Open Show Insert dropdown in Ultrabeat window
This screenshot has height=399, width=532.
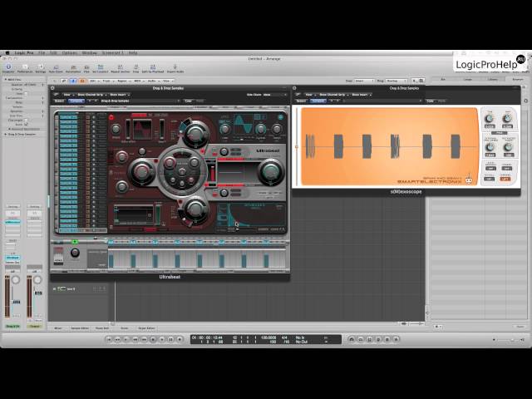point(120,95)
